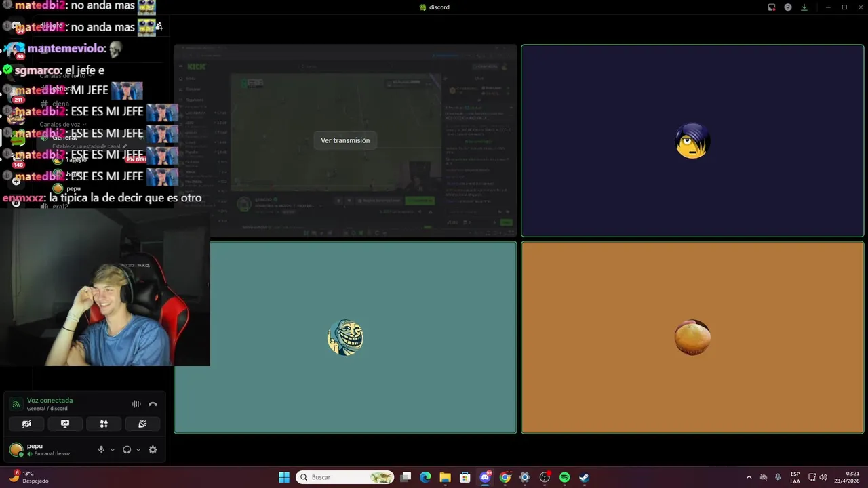The height and width of the screenshot is (488, 868).
Task: Open Discord user settings gear
Action: [153, 449]
